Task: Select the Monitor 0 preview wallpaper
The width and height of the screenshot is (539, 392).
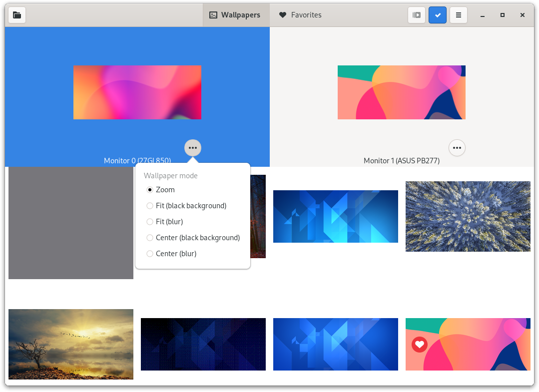Action: [x=137, y=92]
